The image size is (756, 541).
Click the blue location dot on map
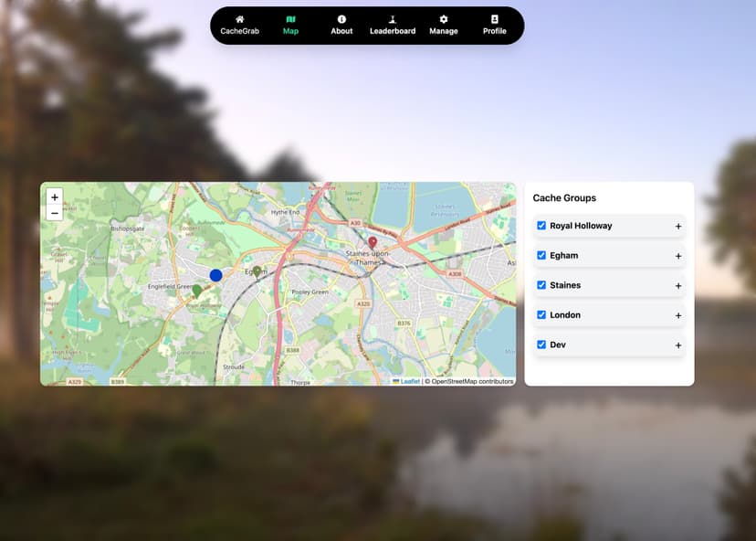tap(215, 275)
